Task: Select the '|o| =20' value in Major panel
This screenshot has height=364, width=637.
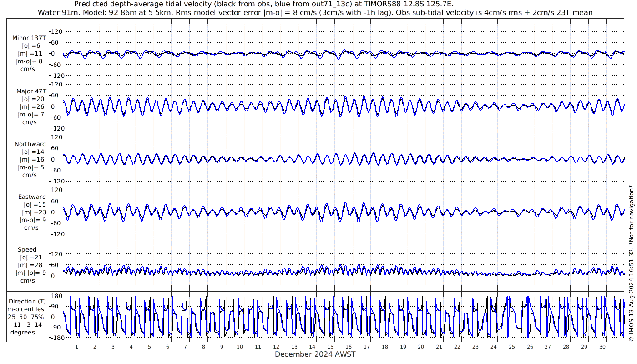Action: [33, 99]
